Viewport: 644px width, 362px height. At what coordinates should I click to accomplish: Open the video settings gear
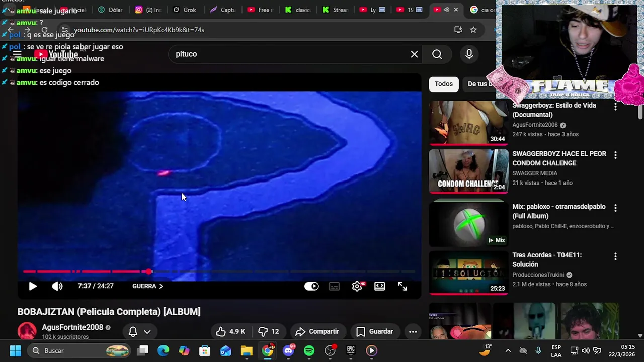357,286
